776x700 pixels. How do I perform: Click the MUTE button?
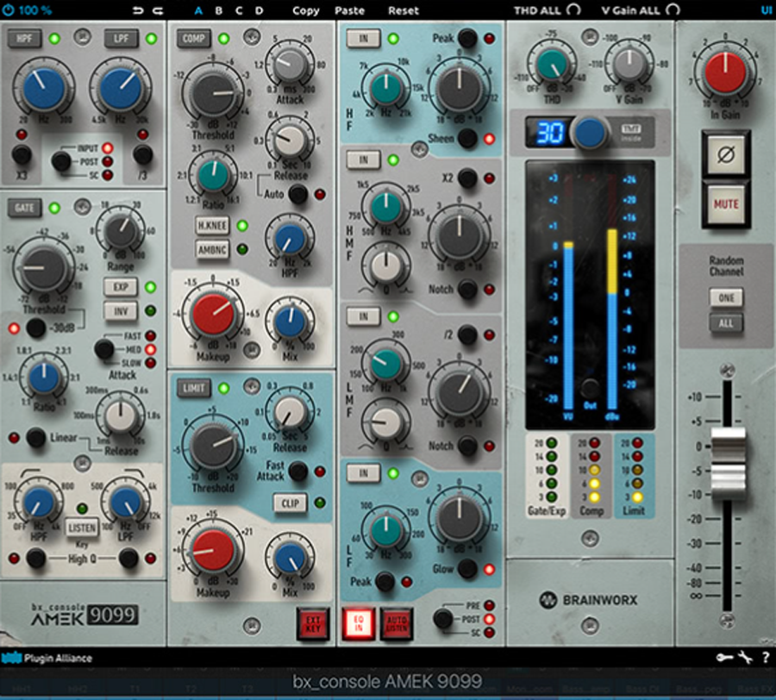click(725, 204)
